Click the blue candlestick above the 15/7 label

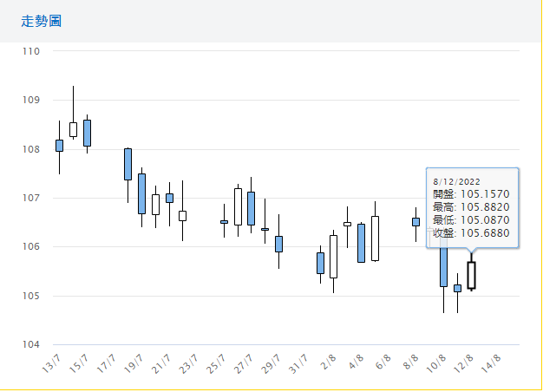click(x=87, y=133)
